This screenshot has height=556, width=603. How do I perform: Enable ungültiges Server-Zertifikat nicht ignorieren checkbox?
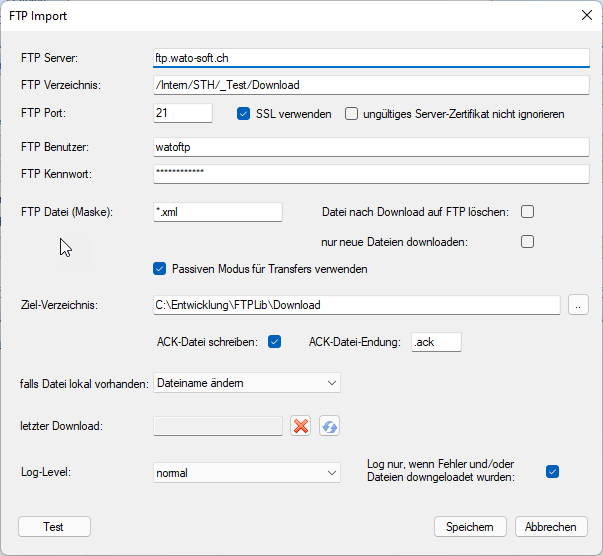point(352,114)
